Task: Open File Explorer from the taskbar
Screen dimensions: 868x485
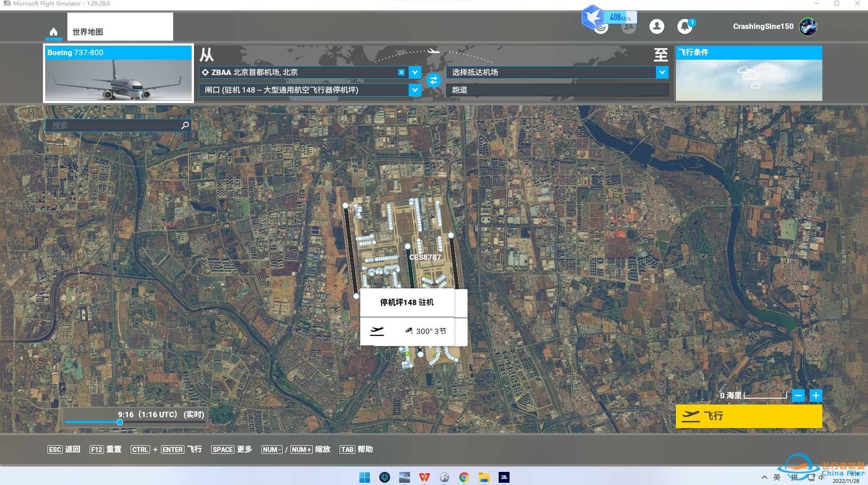Action: pos(484,477)
